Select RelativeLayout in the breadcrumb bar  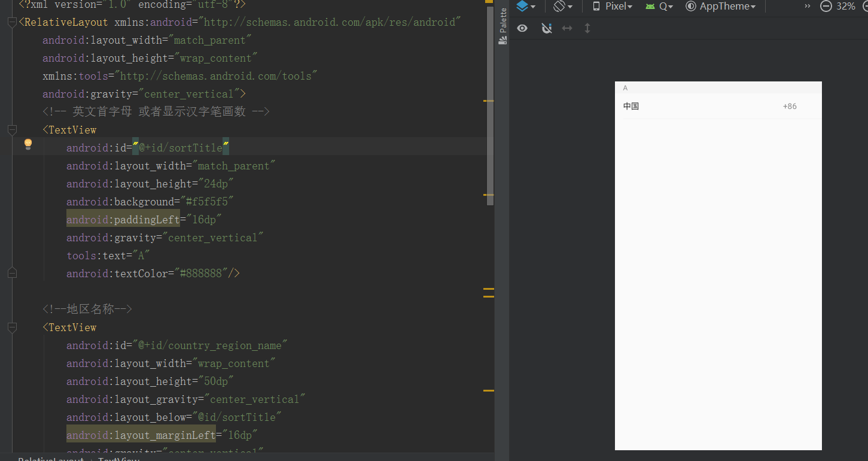[x=50, y=459]
